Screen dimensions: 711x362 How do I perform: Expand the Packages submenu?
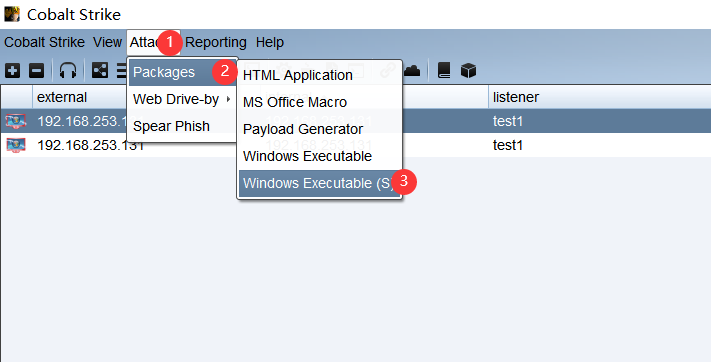coord(183,72)
